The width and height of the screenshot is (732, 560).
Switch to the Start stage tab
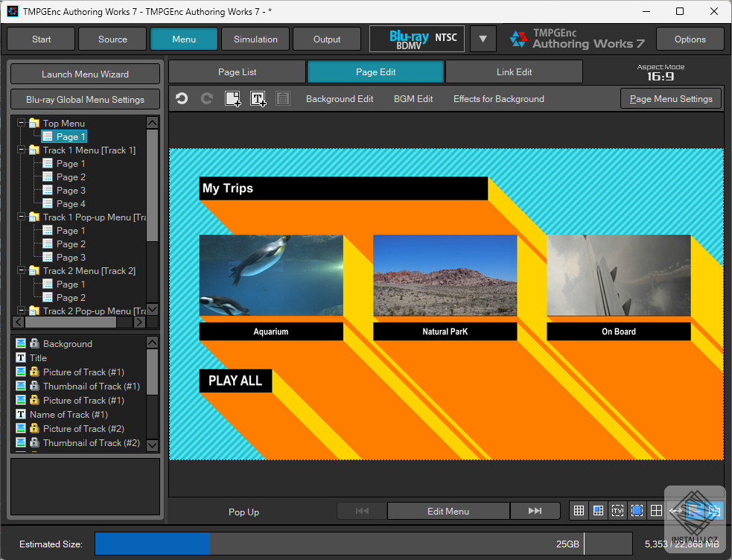(41, 39)
